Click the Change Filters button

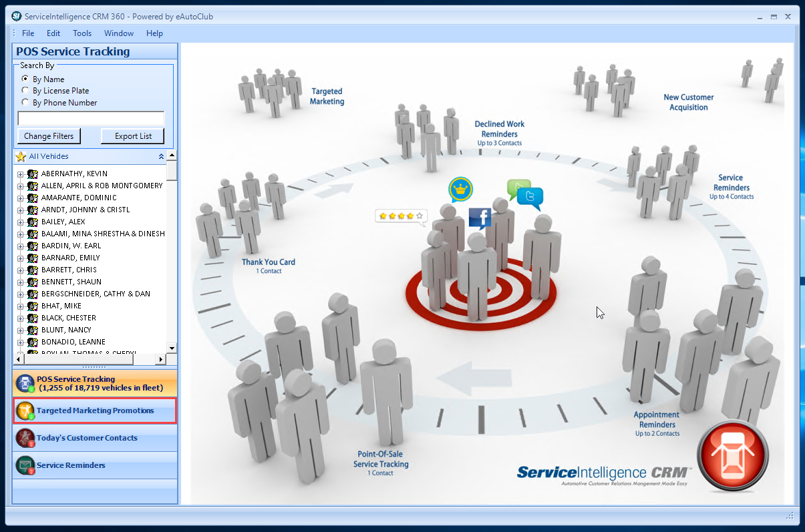point(49,136)
